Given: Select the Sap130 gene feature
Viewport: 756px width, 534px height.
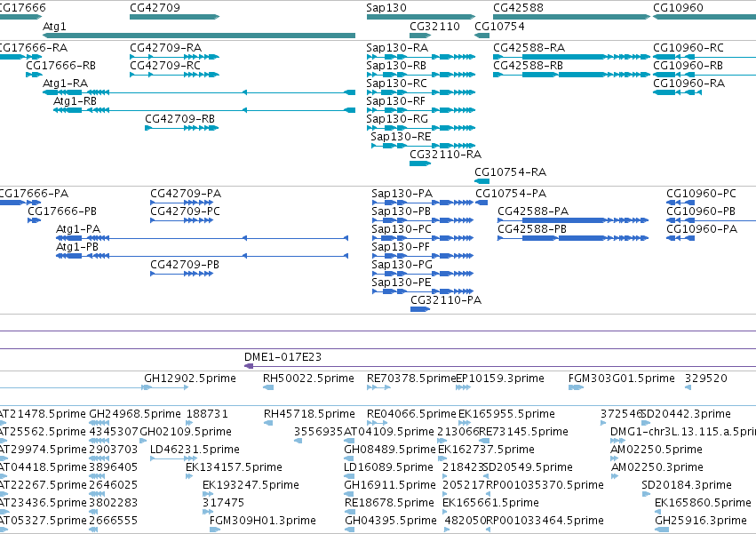Looking at the screenshot, I should 421,17.
